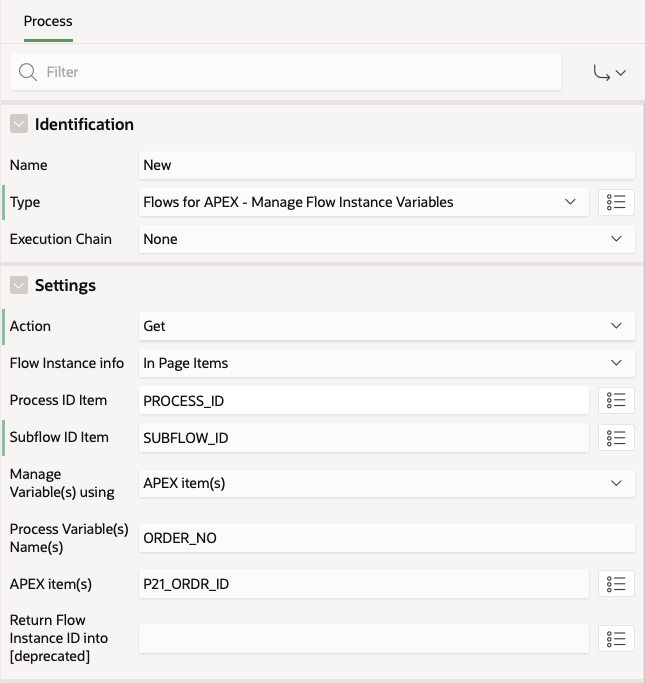Viewport: 645px width, 683px height.
Task: Click the search magnifier icon in Filter
Action: (x=27, y=72)
